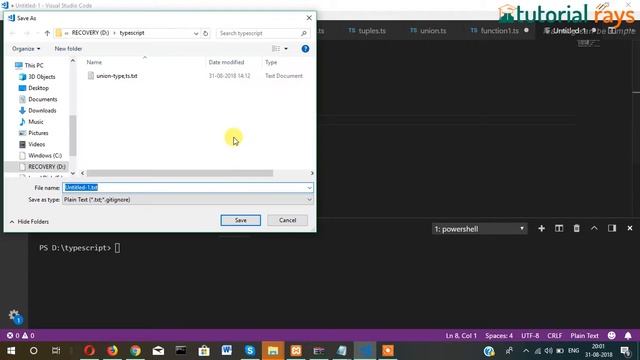640x360 pixels.
Task: Click the scroll right arrow of file list
Action: pyautogui.click(x=312, y=173)
